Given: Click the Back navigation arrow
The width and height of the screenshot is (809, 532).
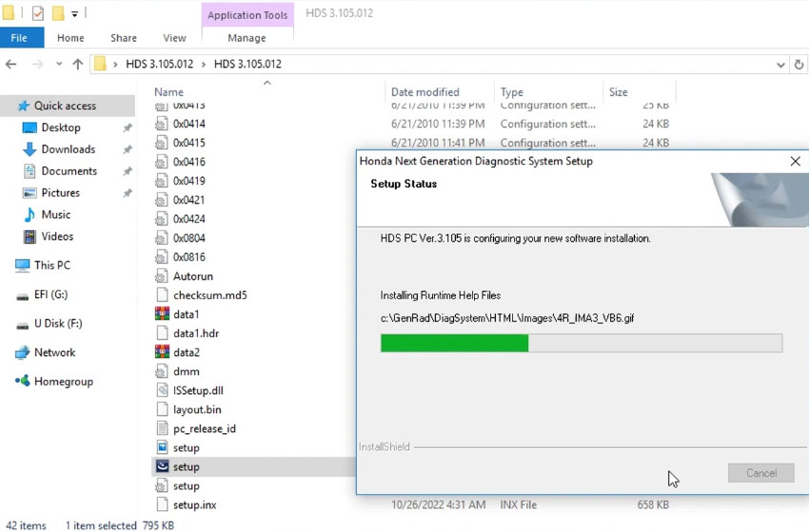Looking at the screenshot, I should tap(11, 64).
